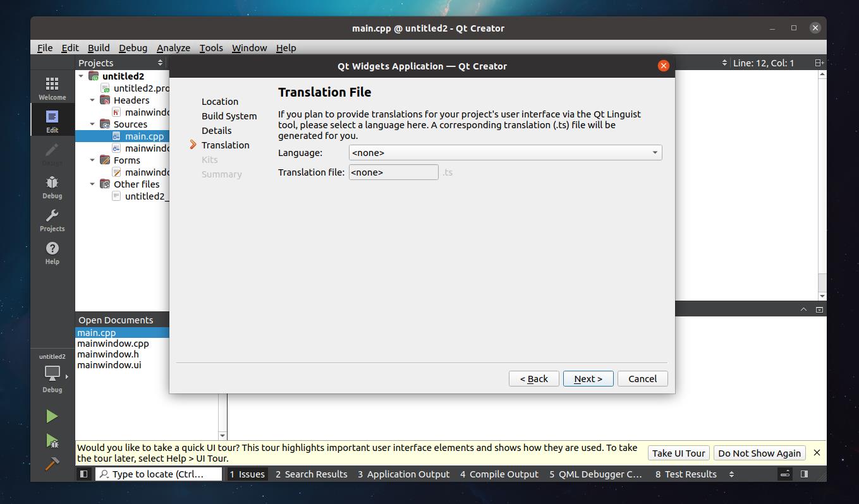Open the Application Output tab
Image resolution: width=859 pixels, height=504 pixels.
[403, 474]
